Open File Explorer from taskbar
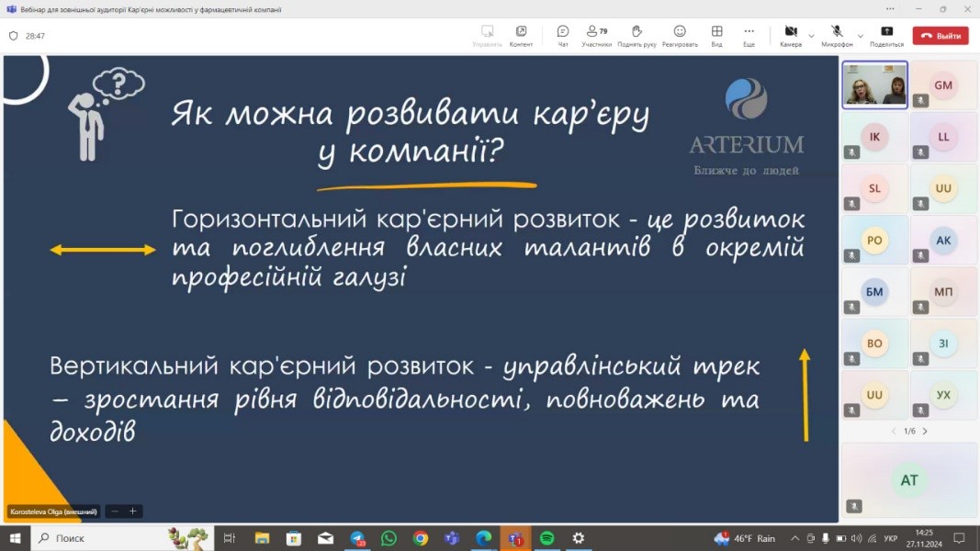The height and width of the screenshot is (551, 980). tap(262, 538)
